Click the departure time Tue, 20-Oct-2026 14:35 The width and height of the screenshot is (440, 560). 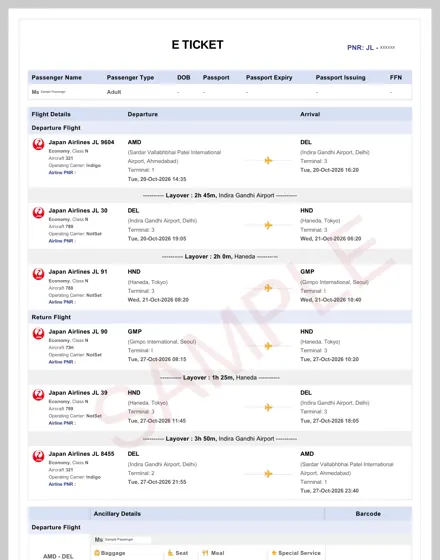(x=157, y=179)
